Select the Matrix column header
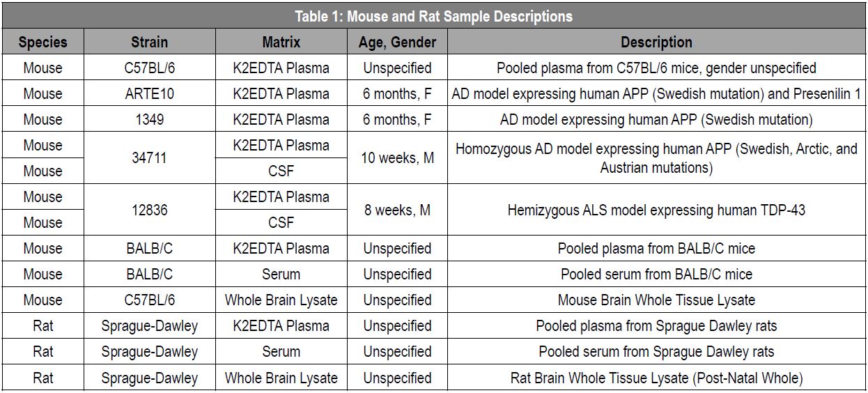 point(281,42)
